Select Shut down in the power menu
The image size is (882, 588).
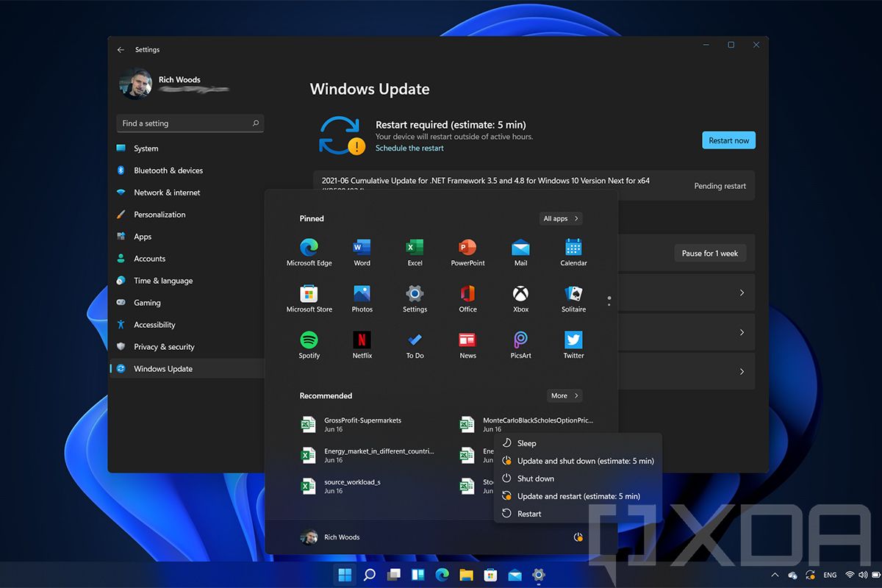pos(535,478)
